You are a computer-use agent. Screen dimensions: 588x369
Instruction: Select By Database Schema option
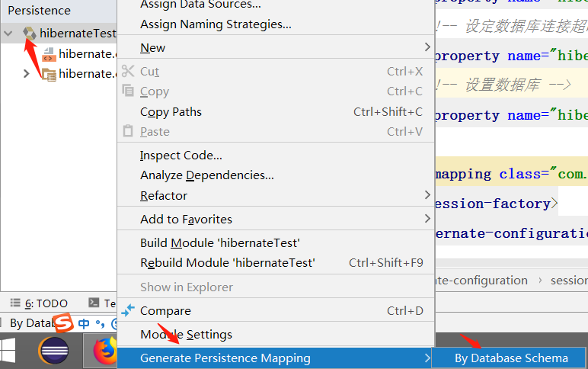[511, 358]
